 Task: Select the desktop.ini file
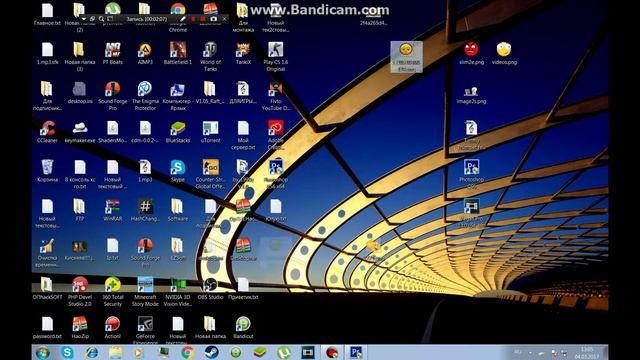point(80,92)
